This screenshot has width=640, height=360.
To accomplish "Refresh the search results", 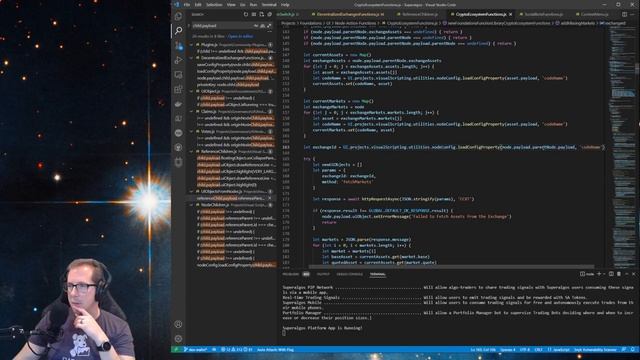I will click(245, 14).
